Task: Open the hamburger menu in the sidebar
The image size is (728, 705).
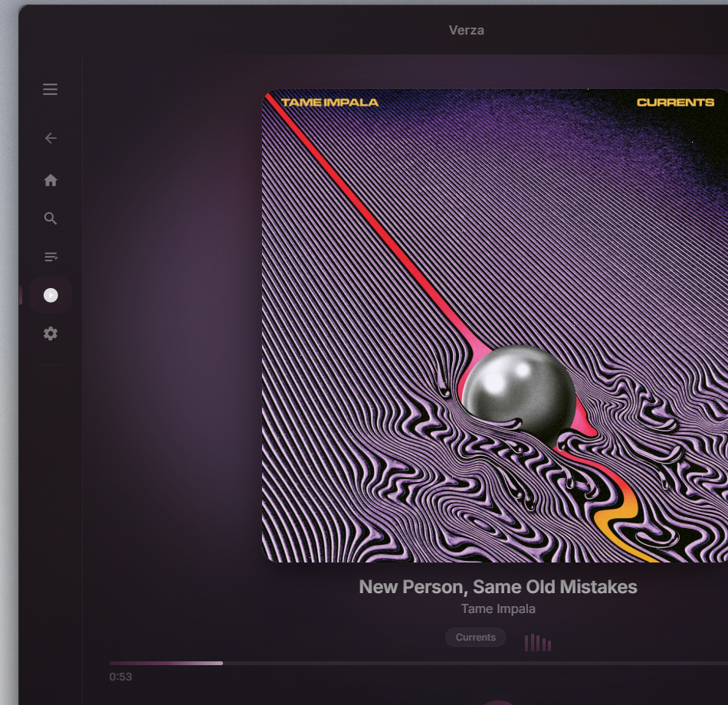Action: click(50, 89)
